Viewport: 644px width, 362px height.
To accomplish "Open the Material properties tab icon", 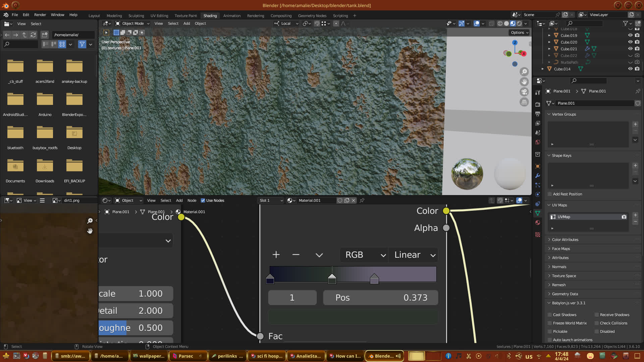I will (x=538, y=223).
